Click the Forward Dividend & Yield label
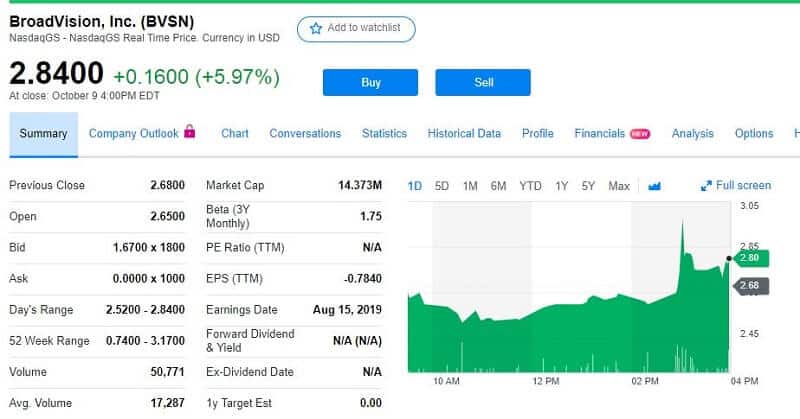Viewport: 800px width, 419px height. 250,340
